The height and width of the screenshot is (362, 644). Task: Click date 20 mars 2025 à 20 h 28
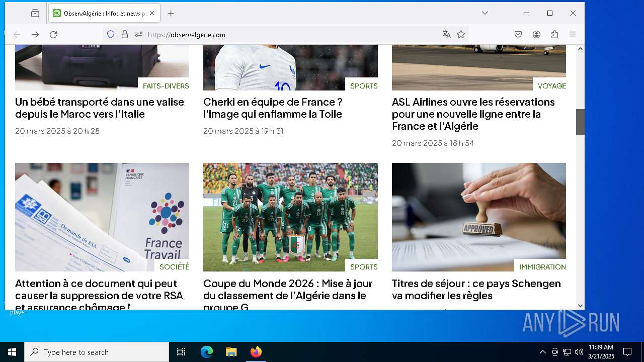[57, 131]
